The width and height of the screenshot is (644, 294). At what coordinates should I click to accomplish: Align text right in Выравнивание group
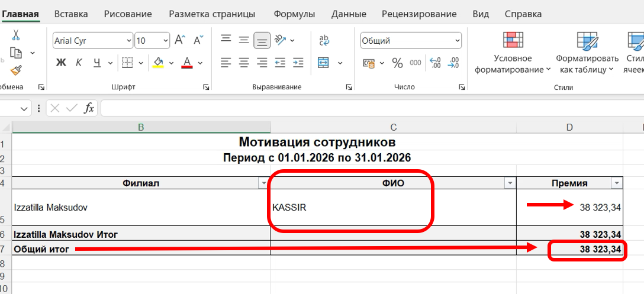[262, 63]
